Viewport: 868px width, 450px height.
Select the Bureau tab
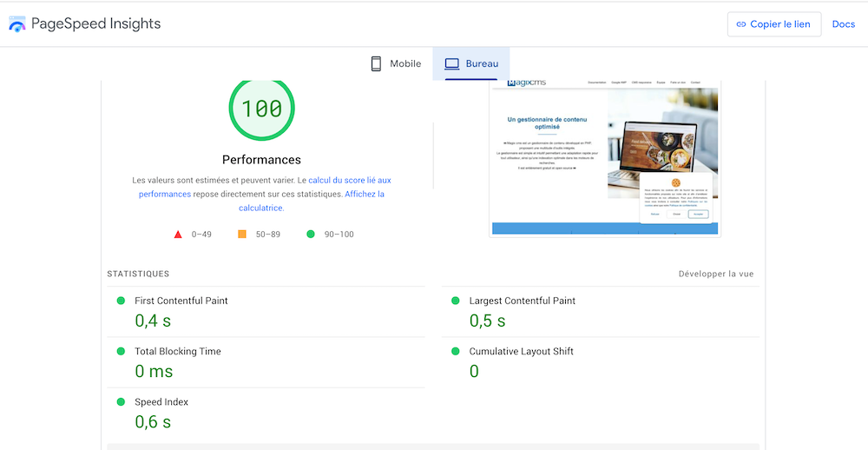click(x=471, y=63)
